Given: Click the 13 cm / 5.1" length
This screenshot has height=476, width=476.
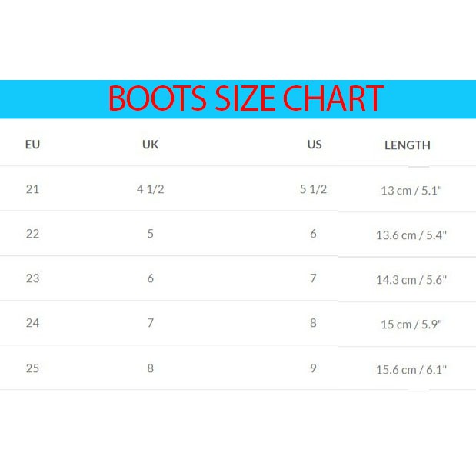Looking at the screenshot, I should 411,190.
